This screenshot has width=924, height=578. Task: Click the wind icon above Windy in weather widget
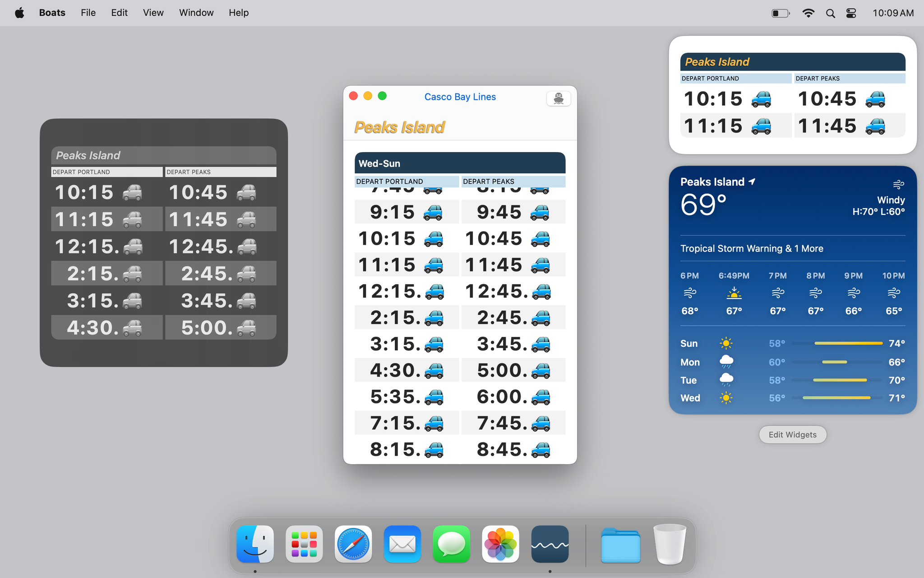click(898, 184)
